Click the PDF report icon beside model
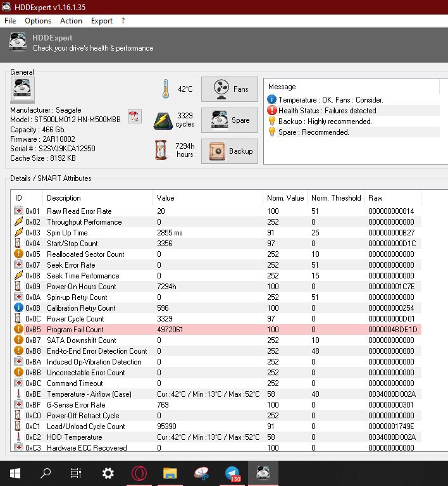This screenshot has width=448, height=486. (x=134, y=116)
